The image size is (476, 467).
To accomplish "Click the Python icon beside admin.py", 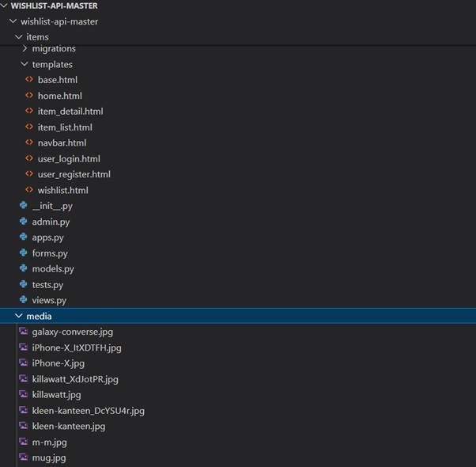I will pyautogui.click(x=24, y=222).
